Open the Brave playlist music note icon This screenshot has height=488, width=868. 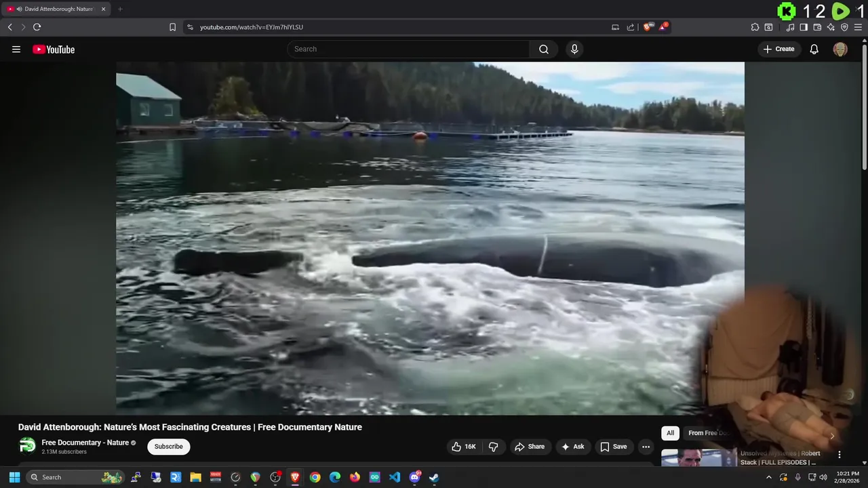[790, 27]
